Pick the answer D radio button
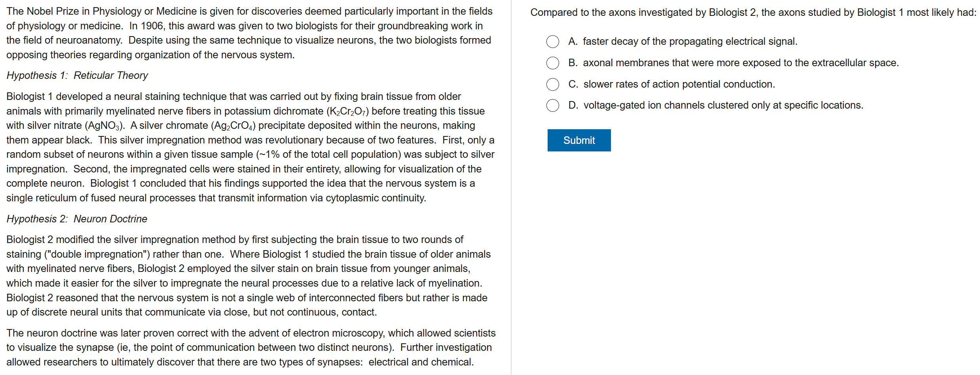Image resolution: width=980 pixels, height=375 pixels. pyautogui.click(x=552, y=105)
